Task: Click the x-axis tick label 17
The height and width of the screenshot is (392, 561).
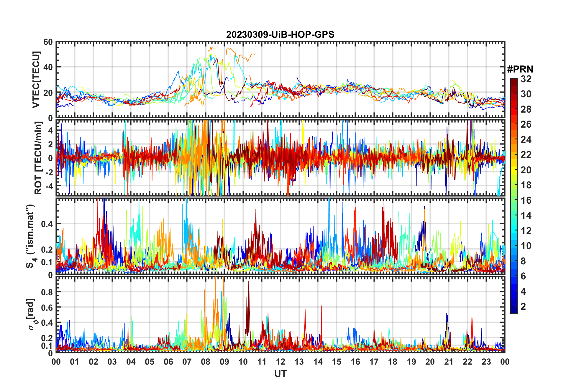Action: [374, 362]
